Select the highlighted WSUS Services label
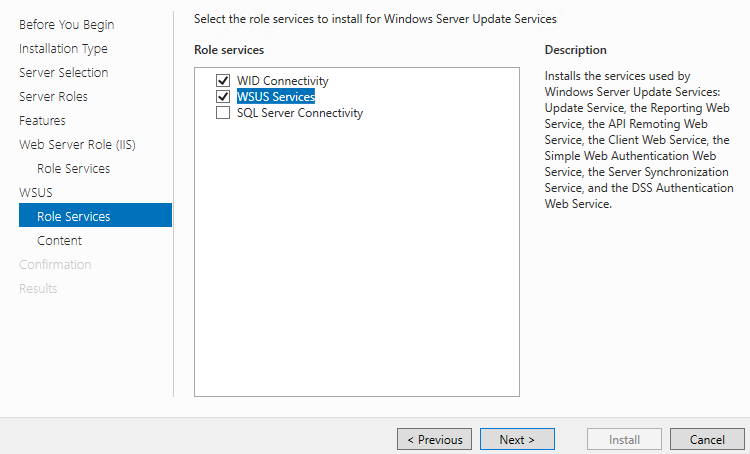 click(x=276, y=96)
